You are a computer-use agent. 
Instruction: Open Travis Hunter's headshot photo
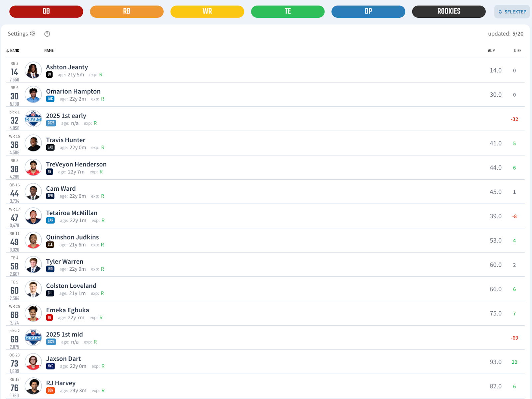(33, 143)
